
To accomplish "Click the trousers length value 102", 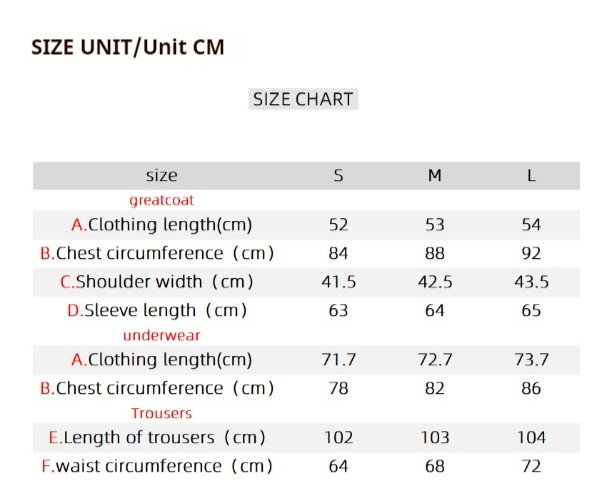I will pyautogui.click(x=338, y=437).
